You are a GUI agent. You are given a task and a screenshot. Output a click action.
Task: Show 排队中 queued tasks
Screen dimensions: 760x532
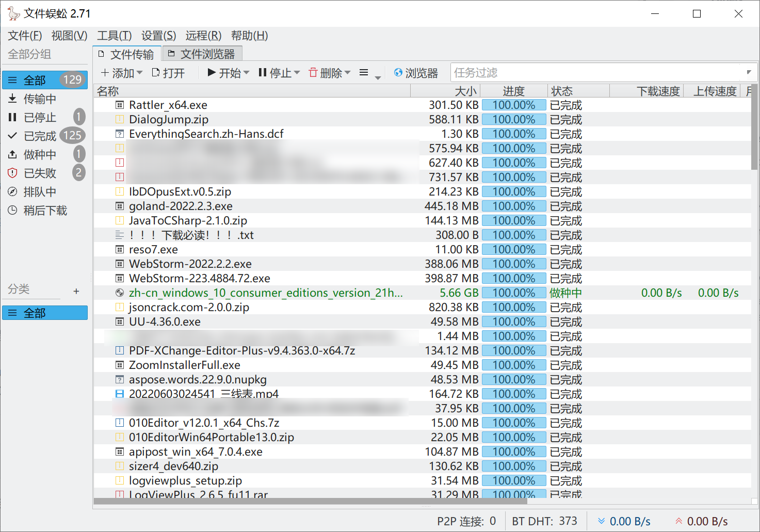point(45,191)
